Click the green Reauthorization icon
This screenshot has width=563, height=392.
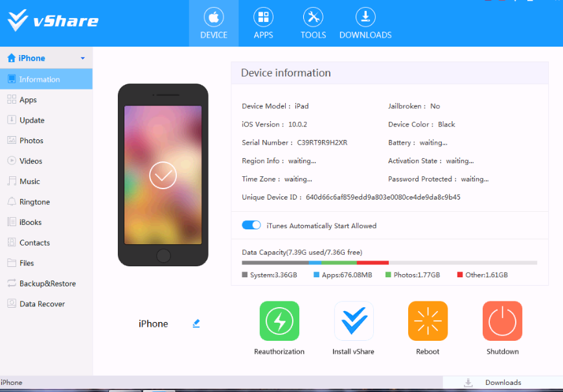point(279,321)
